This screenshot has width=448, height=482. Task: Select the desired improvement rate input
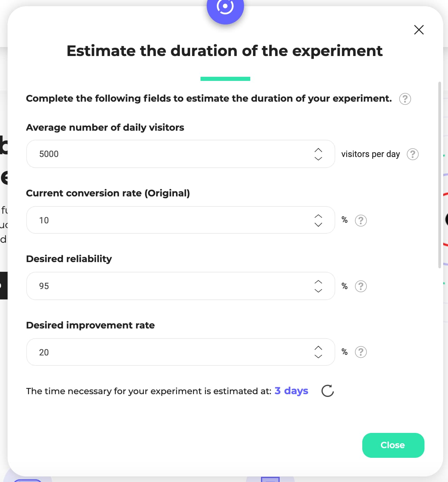pyautogui.click(x=138, y=352)
